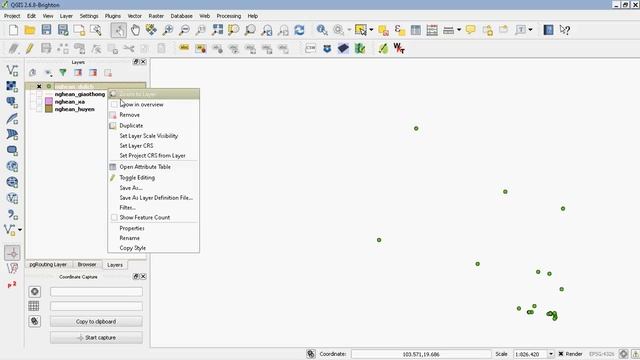Click the Coordinate field in status bar
Screen dimensions: 640x360
[421, 354]
